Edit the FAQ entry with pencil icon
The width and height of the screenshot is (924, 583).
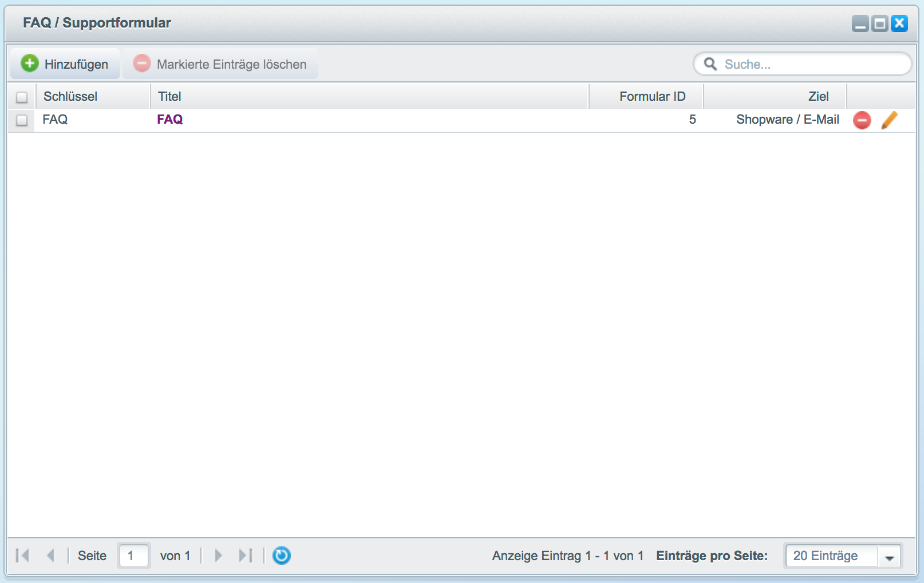(889, 120)
